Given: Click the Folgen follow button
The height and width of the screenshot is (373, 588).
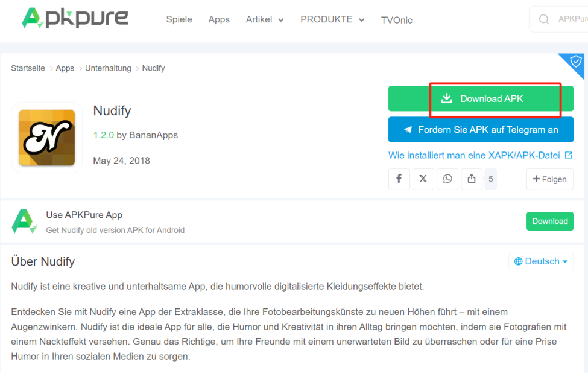Looking at the screenshot, I should [x=550, y=179].
